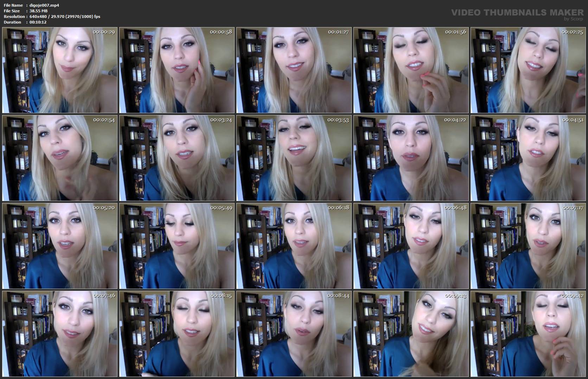
Task: Click the file name digoje007.mp4
Action: pyautogui.click(x=44, y=5)
